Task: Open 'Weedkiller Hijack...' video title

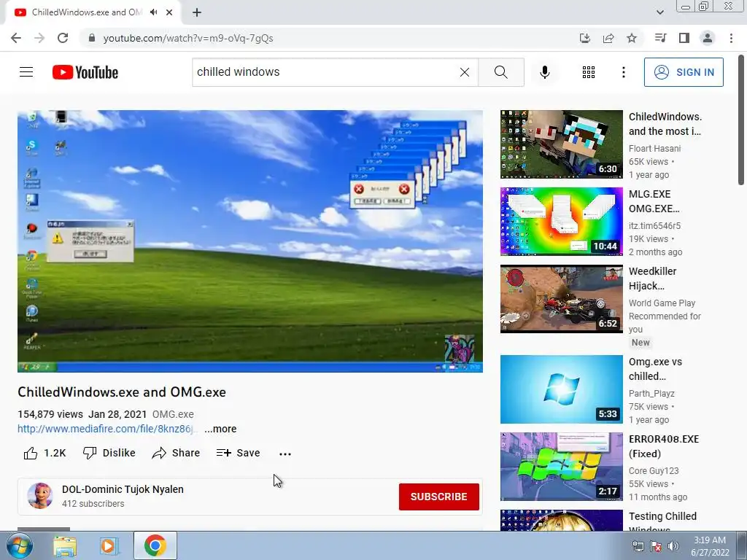Action: pyautogui.click(x=653, y=278)
